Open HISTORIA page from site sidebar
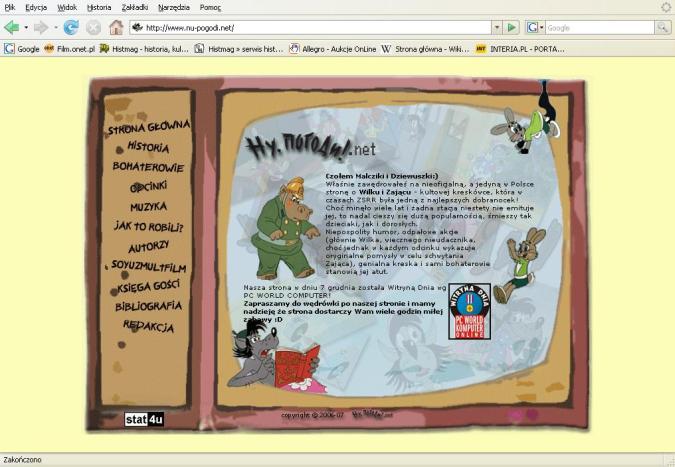This screenshot has width=675, height=467. (x=149, y=147)
